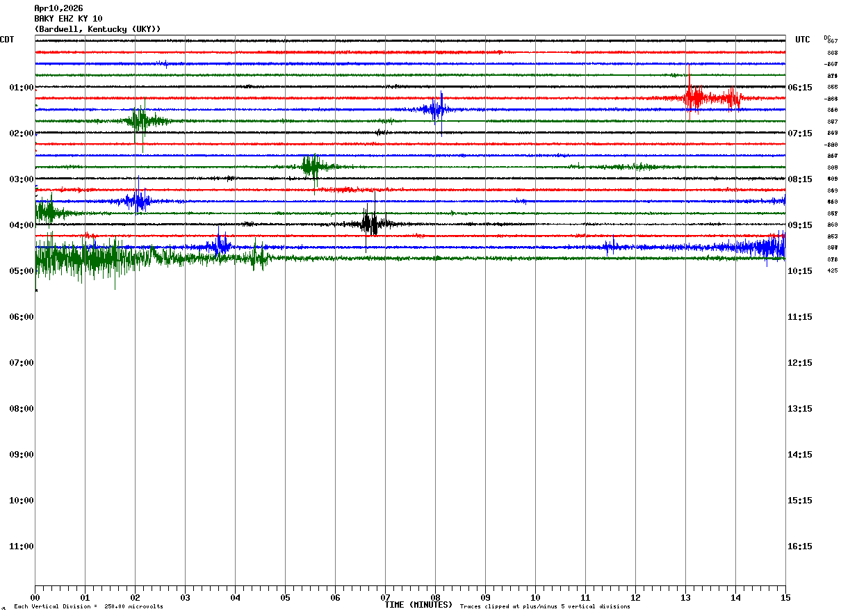Click the 13 minute tick on the axis
Screen dimensions: 841x616
(685, 597)
